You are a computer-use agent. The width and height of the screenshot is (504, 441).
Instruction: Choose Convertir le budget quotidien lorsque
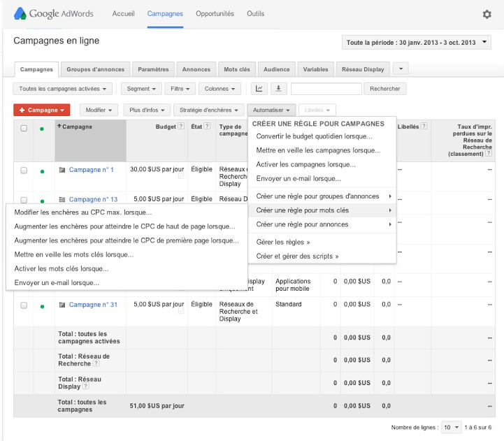[322, 136]
